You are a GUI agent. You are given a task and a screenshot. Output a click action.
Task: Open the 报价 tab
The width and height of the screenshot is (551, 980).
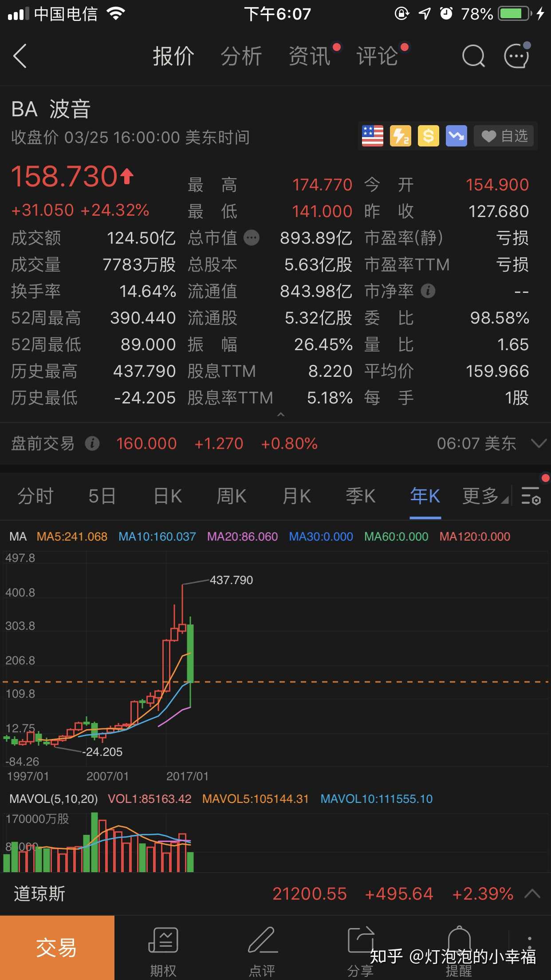pyautogui.click(x=173, y=56)
